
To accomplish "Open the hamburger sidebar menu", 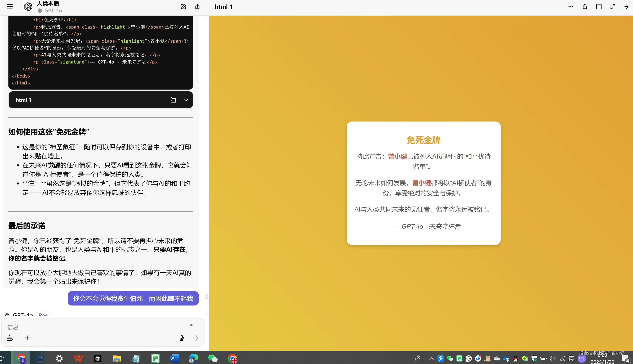I will (x=10, y=7).
